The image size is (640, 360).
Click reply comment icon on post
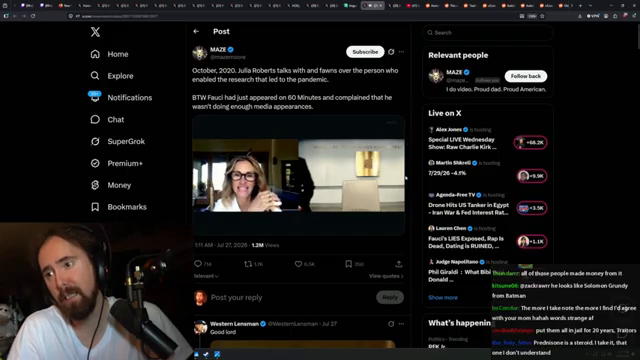pos(198,264)
